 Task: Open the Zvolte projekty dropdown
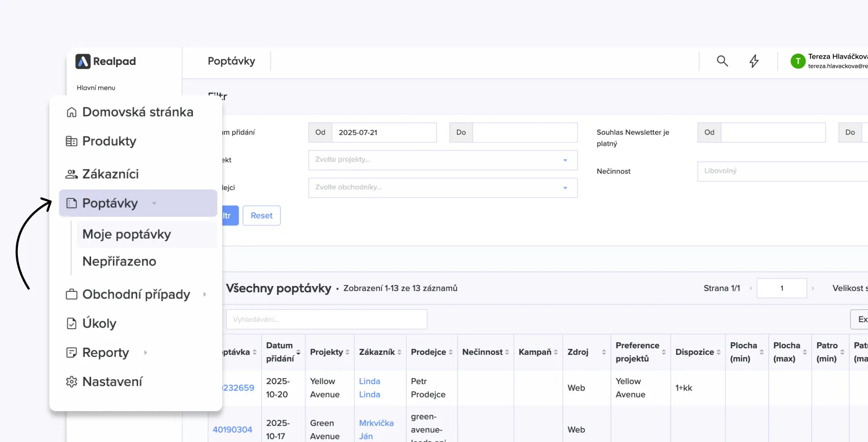point(442,160)
